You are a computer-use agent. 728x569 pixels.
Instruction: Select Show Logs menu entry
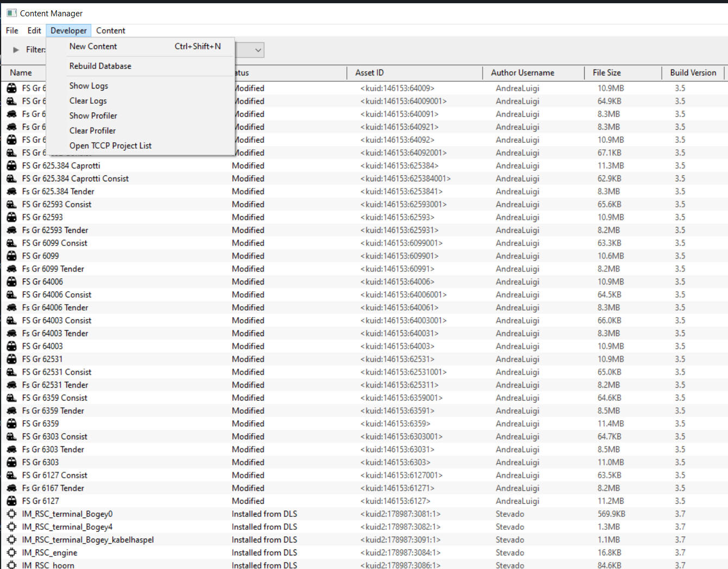(x=141, y=86)
